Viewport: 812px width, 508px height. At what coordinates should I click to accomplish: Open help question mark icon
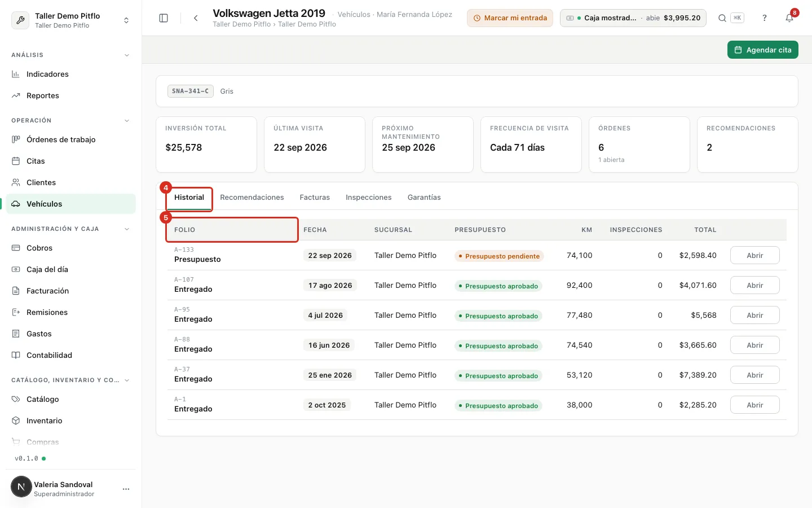pos(765,18)
